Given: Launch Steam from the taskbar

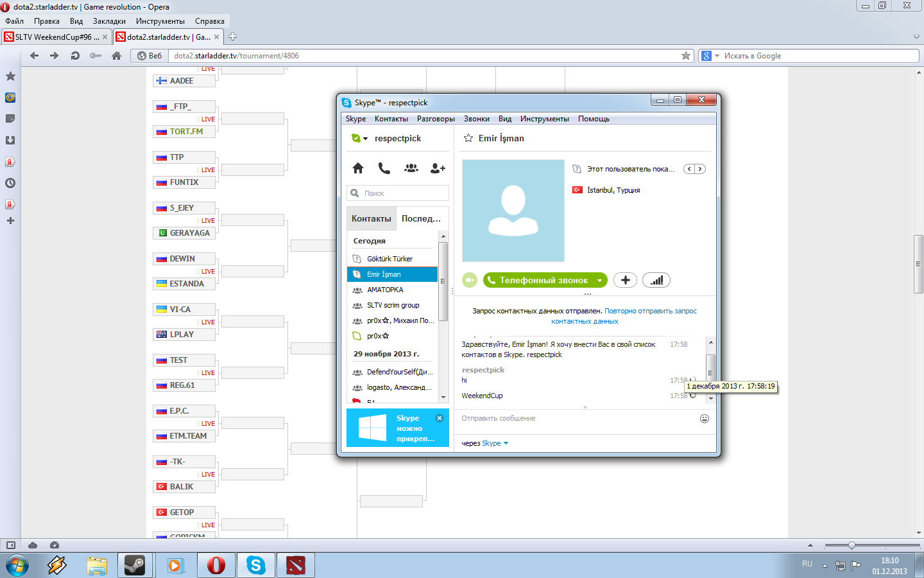Looking at the screenshot, I should tap(135, 565).
